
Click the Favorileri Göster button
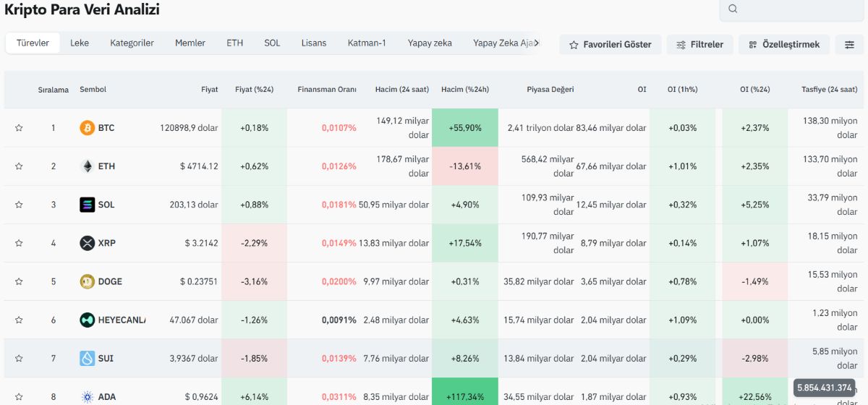coord(610,45)
